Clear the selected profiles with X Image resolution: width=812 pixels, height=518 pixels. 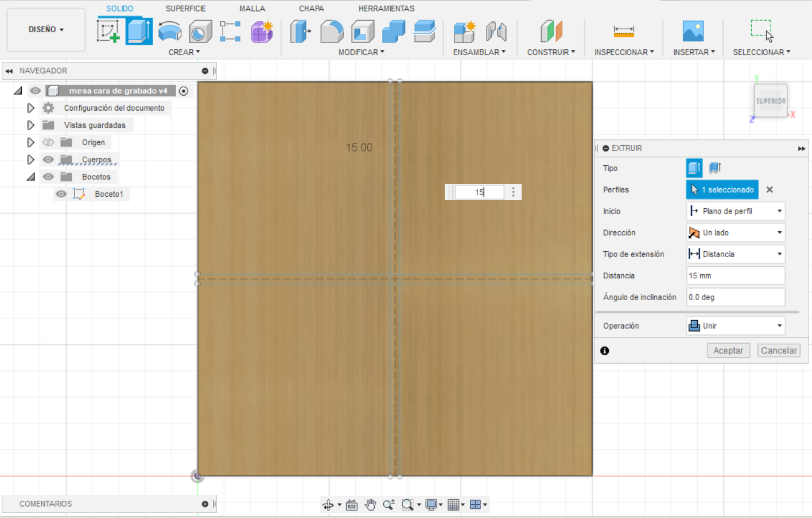pyautogui.click(x=770, y=190)
